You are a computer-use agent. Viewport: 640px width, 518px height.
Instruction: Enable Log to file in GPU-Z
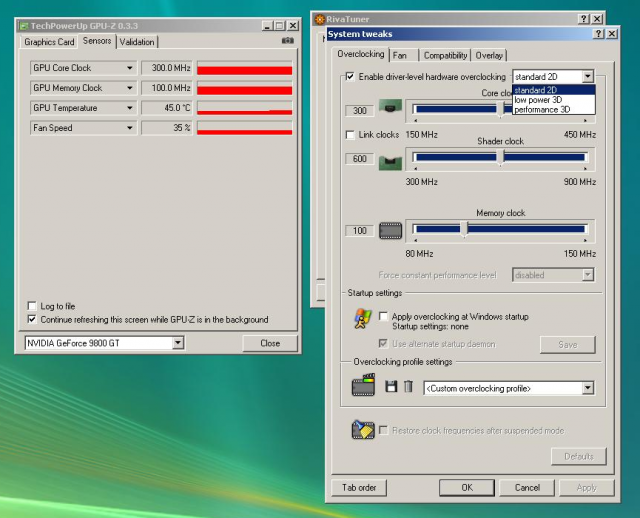click(32, 306)
